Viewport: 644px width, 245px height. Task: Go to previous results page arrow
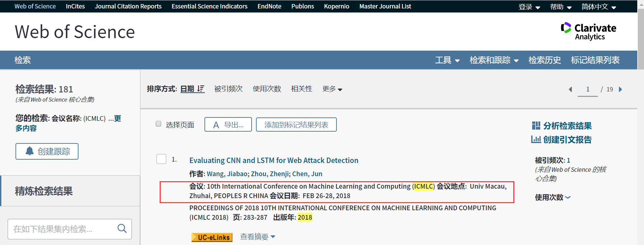pos(570,89)
